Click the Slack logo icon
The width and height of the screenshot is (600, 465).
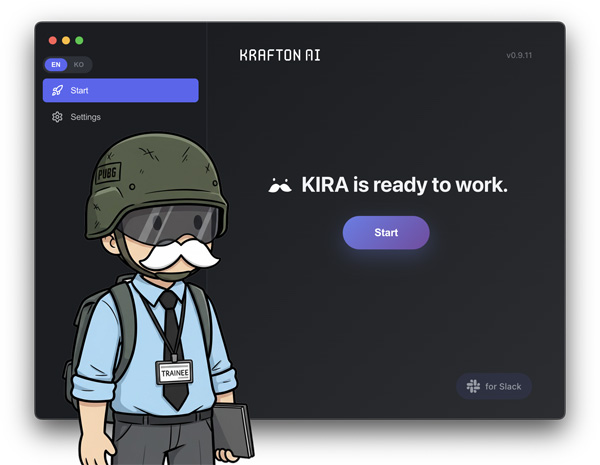pos(473,386)
